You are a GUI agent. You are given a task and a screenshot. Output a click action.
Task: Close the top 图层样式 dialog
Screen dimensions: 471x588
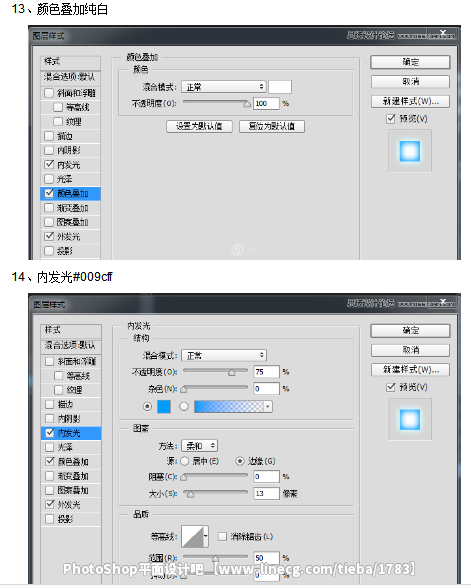click(x=443, y=33)
